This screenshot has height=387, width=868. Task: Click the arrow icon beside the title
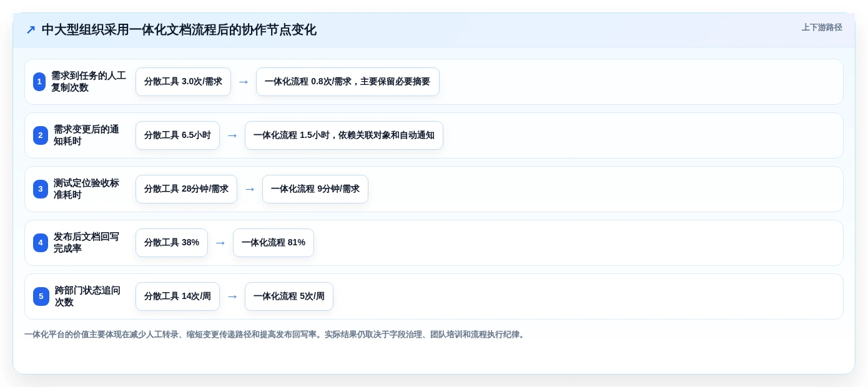tap(31, 30)
